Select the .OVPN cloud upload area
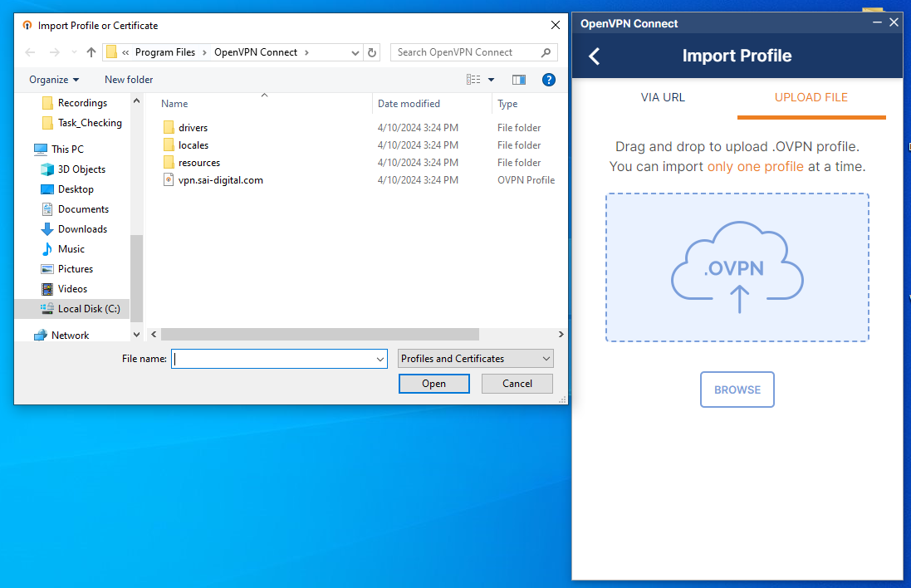 (737, 267)
